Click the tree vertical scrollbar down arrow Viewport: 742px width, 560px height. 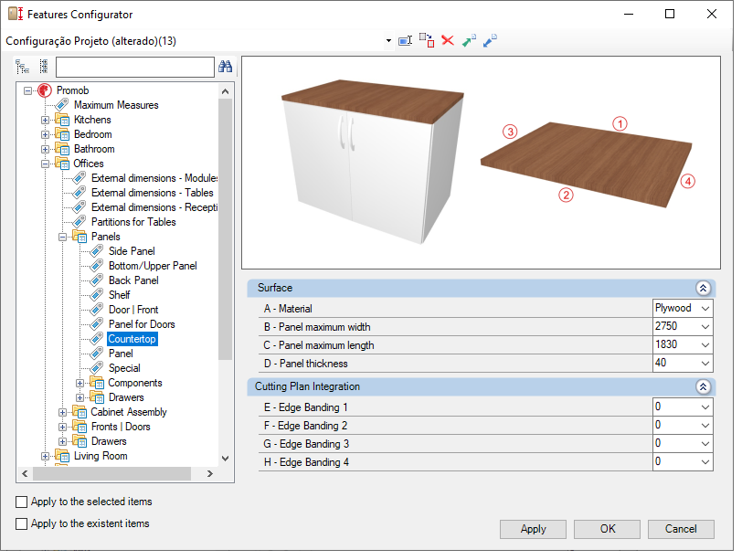(x=225, y=458)
